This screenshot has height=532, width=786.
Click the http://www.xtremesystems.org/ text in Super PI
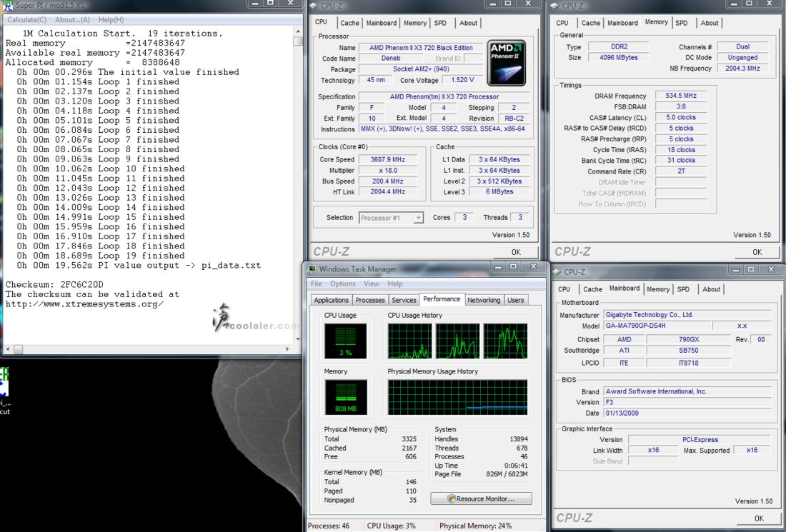pyautogui.click(x=85, y=304)
